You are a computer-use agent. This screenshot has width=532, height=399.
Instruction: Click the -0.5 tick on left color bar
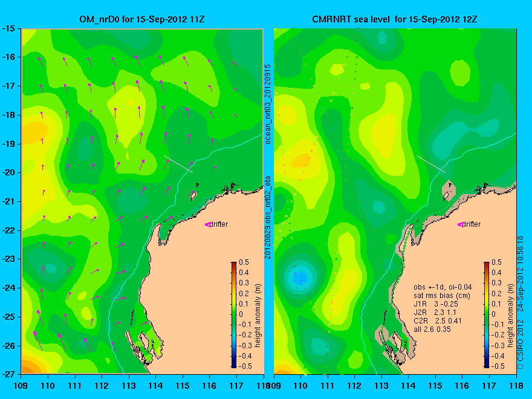pos(245,366)
